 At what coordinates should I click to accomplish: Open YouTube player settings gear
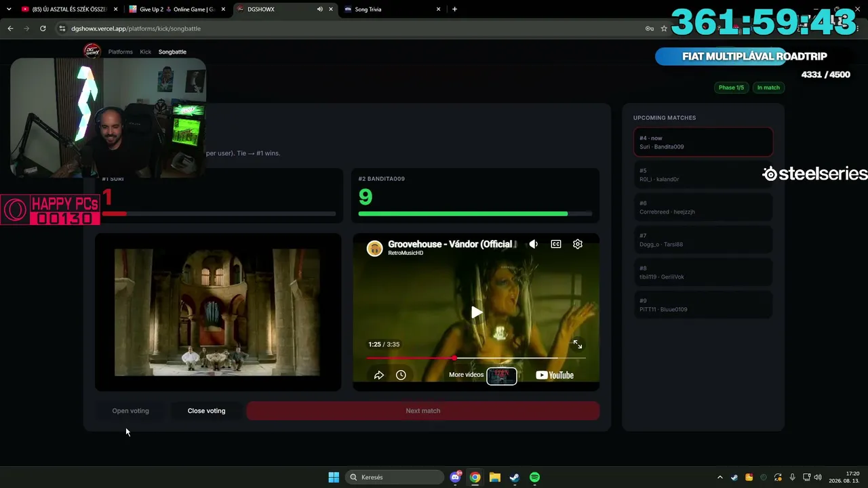click(578, 244)
